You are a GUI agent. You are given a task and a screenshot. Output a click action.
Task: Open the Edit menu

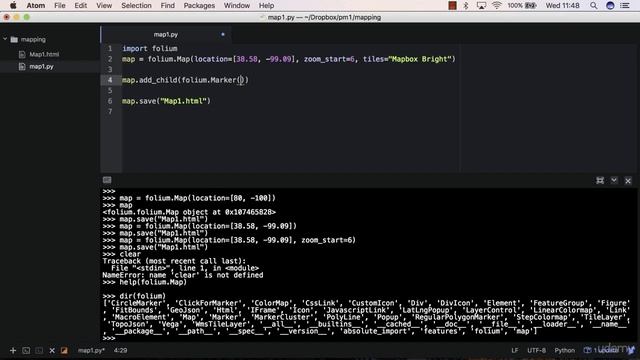(80, 5)
